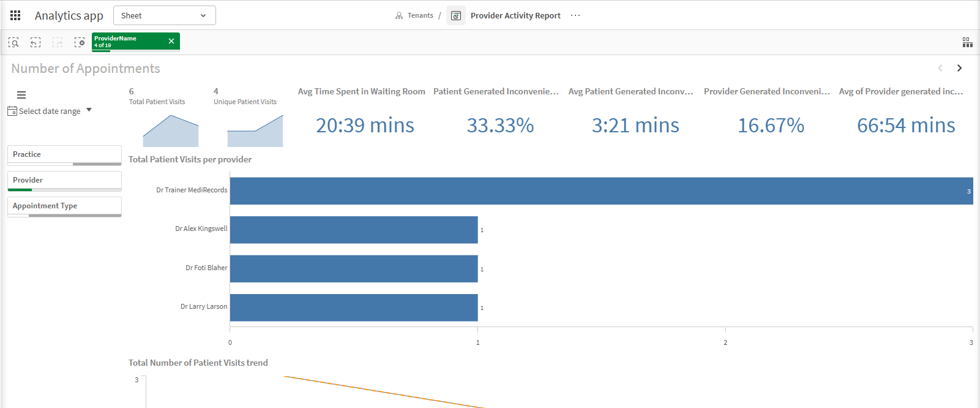This screenshot has width=980, height=408.
Task: Open the three-dot more options menu
Action: pos(575,15)
